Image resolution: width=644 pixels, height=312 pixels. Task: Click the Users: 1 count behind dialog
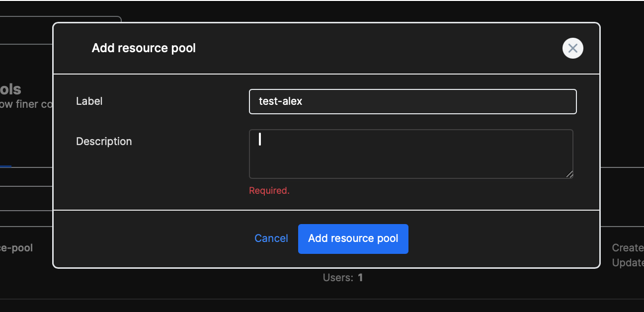pos(343,278)
